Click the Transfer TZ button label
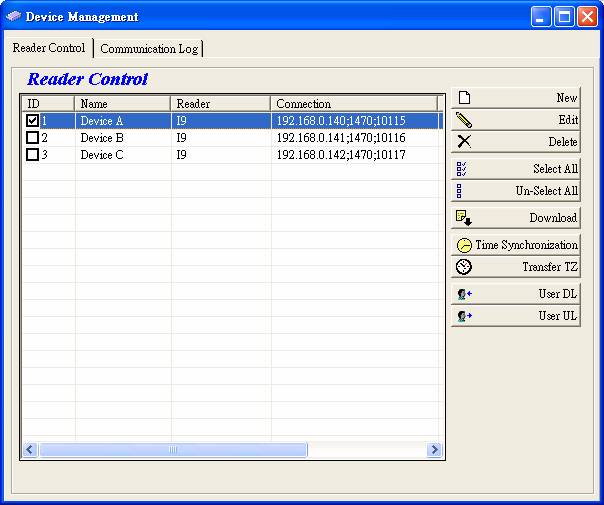 pos(550,267)
